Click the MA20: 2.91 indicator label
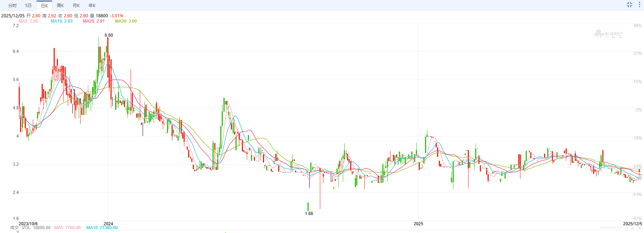Viewport: 644px width, 233px height. tap(94, 21)
